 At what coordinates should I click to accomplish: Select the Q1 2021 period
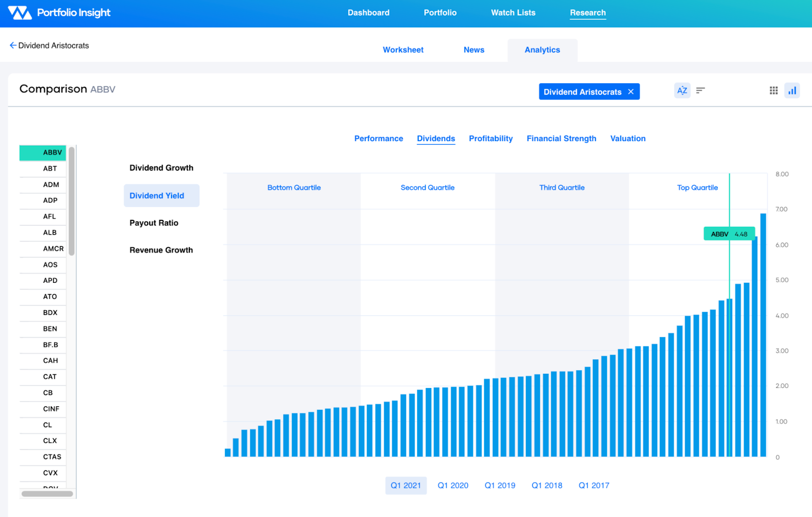406,486
